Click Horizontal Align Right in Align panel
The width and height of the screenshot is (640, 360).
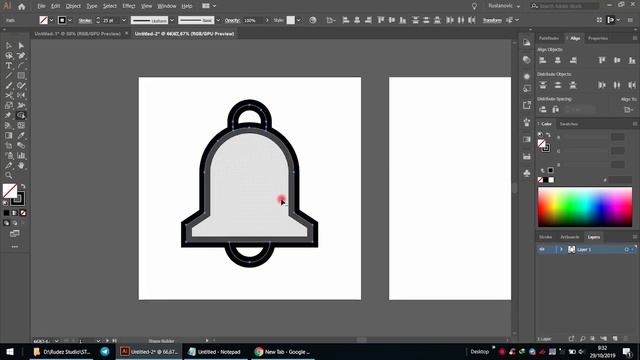573,60
